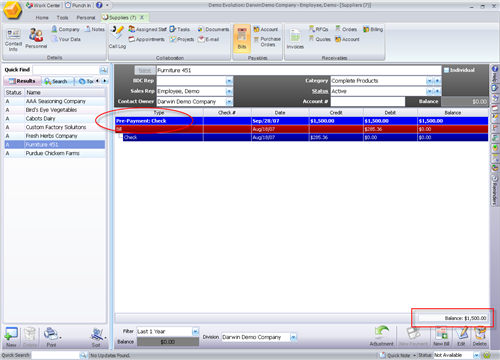The height and width of the screenshot is (360, 500).
Task: Open the Tools menu tab
Action: (x=62, y=18)
